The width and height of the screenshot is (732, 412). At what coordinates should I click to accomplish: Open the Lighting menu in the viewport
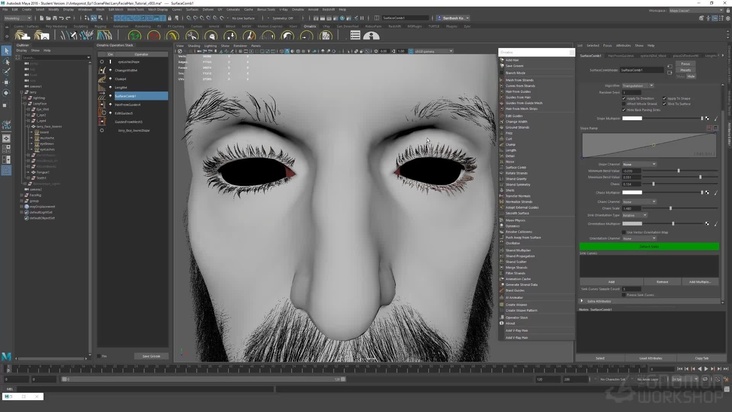click(x=209, y=45)
